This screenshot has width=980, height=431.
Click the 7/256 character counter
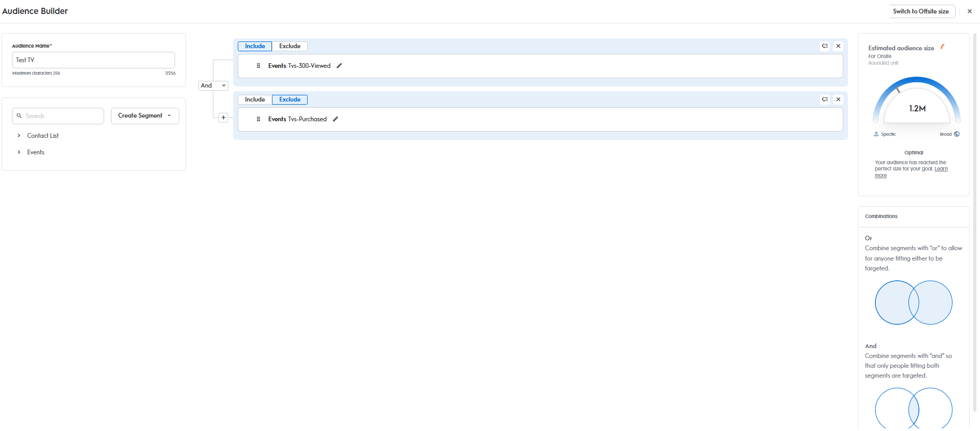pyautogui.click(x=170, y=74)
